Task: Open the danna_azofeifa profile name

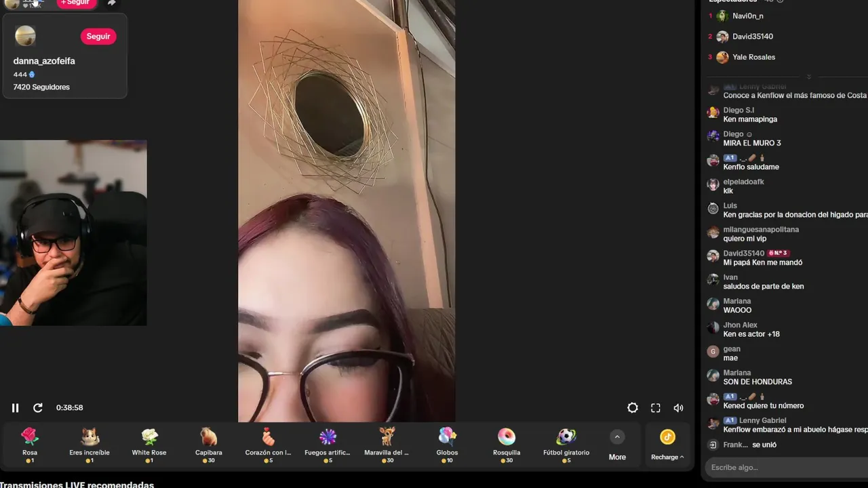Action: [x=44, y=61]
